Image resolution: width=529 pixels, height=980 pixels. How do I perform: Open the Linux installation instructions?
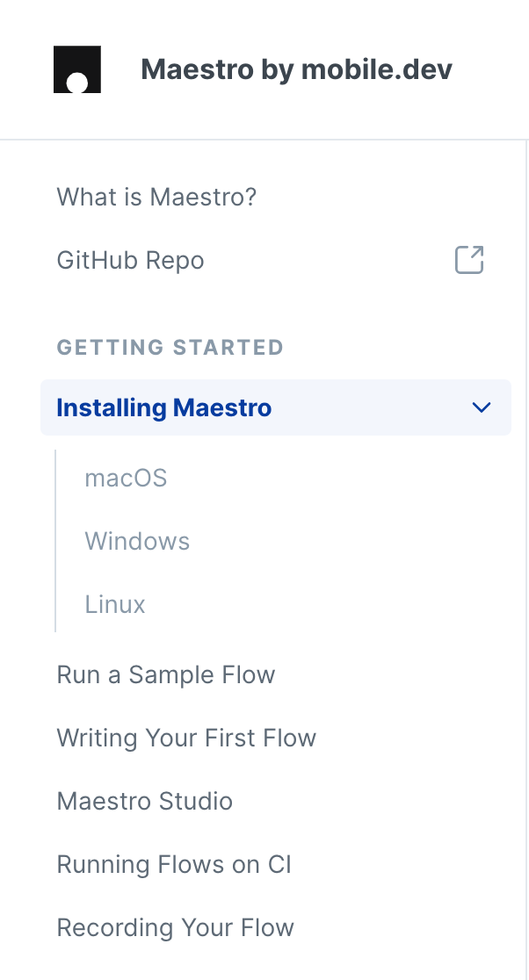click(x=115, y=604)
